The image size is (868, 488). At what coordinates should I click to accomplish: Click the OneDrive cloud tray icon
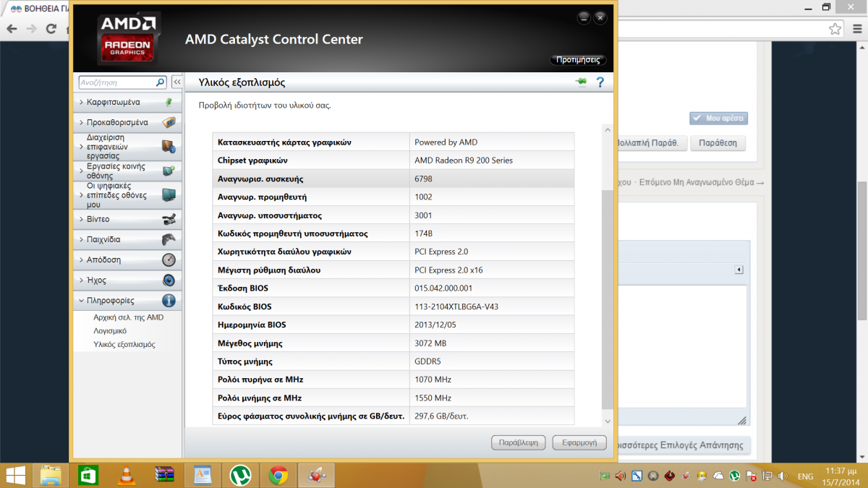[718, 476]
